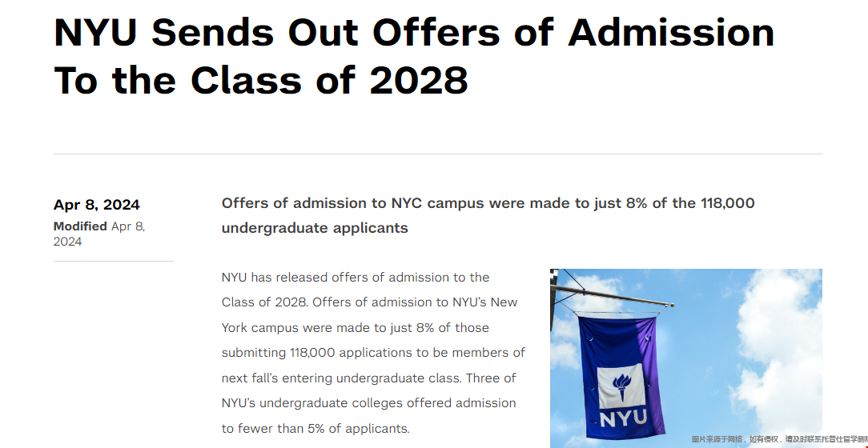This screenshot has width=868, height=448.
Task: Click the purple sunlit section of the flag
Action: tap(648, 376)
